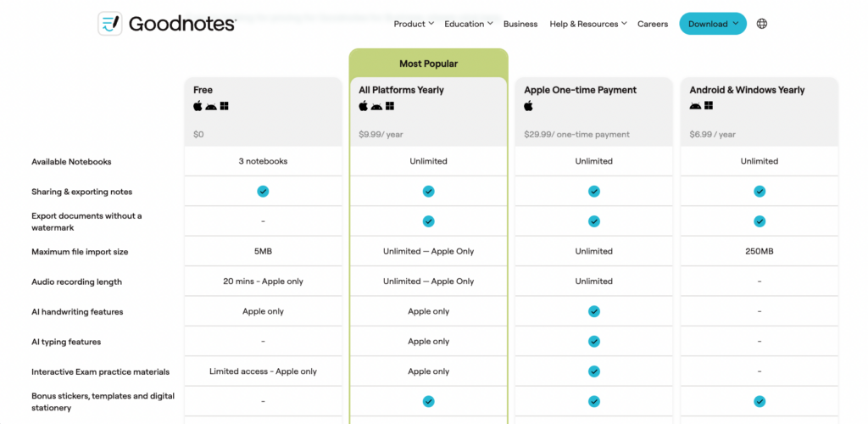Click the $29.99/ one-time payment price
Image resolution: width=868 pixels, height=424 pixels.
tap(576, 135)
